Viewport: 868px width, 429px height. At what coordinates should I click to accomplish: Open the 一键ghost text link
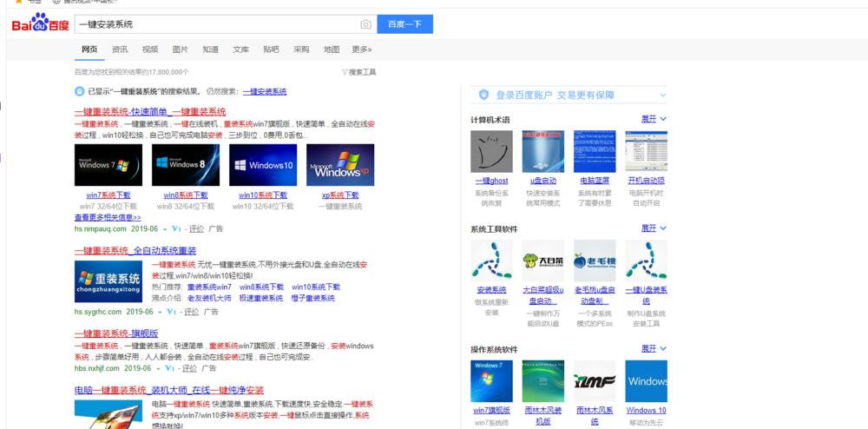(x=491, y=181)
